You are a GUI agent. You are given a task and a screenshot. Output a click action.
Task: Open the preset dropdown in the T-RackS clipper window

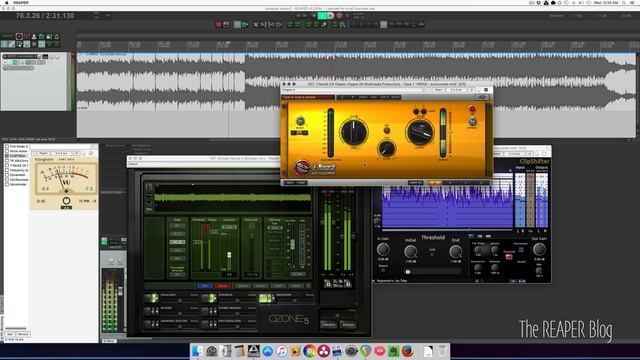click(x=353, y=90)
